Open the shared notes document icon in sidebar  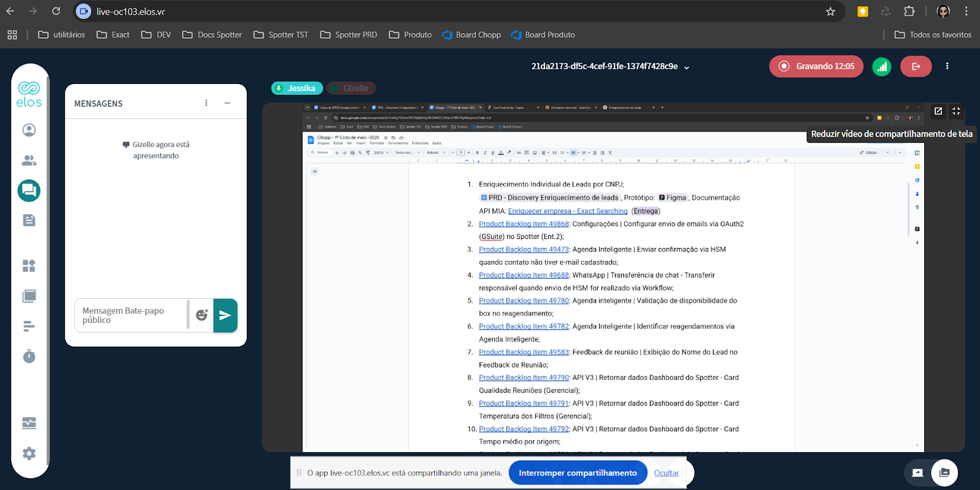[29, 221]
